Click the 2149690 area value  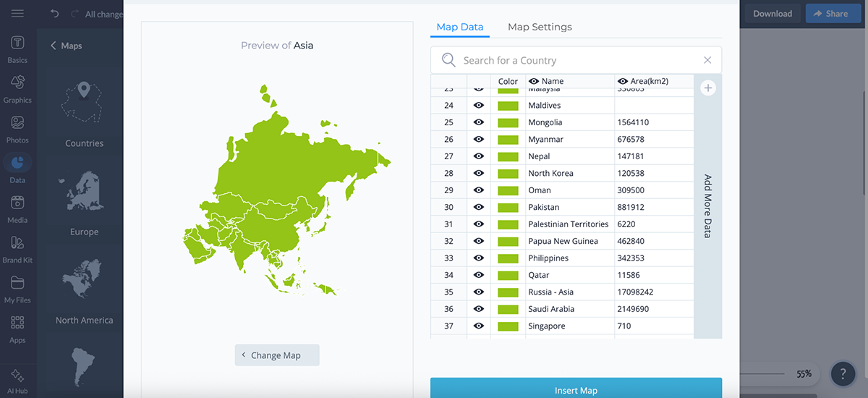[x=633, y=309]
